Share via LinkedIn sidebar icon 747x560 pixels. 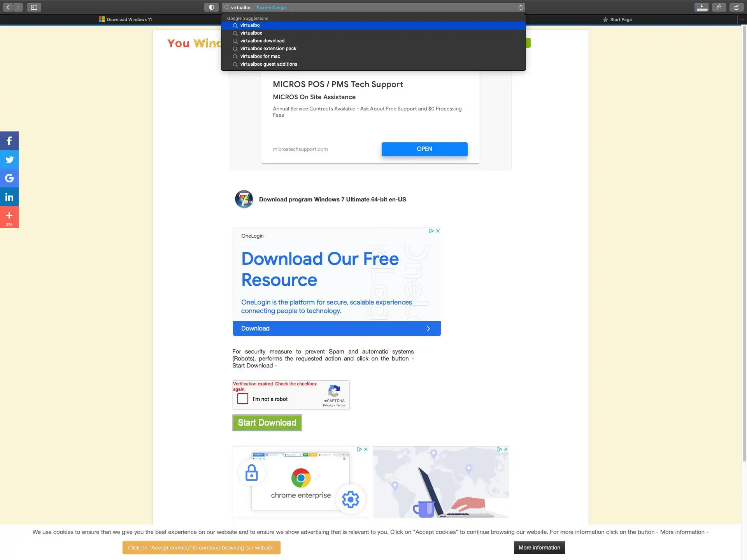pyautogui.click(x=9, y=197)
